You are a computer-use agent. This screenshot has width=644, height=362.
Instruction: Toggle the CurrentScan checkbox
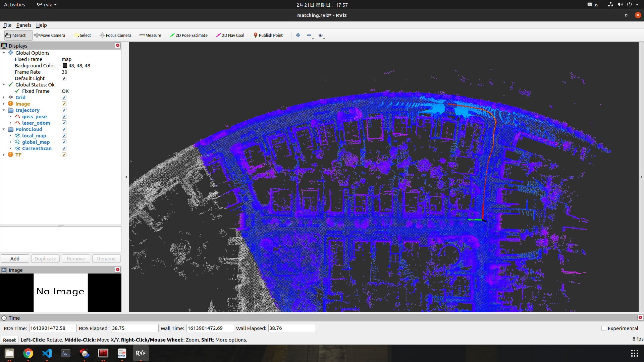64,148
